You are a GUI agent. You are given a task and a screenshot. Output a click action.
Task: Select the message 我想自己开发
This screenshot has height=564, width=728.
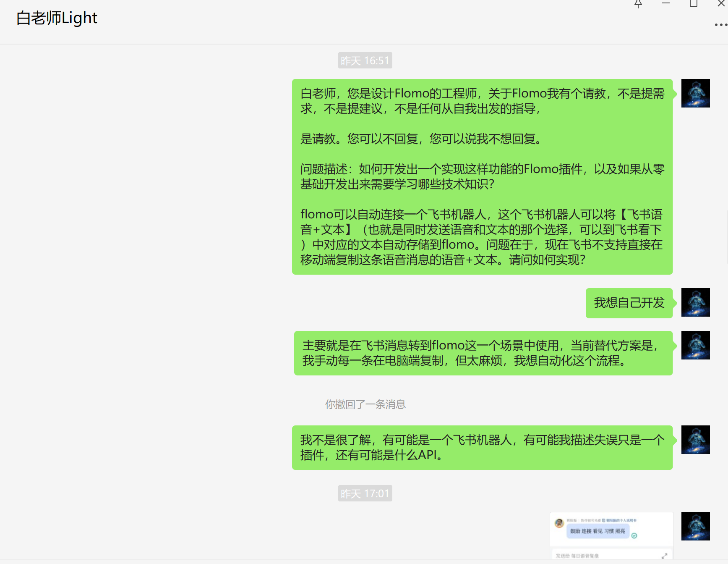[x=629, y=303]
